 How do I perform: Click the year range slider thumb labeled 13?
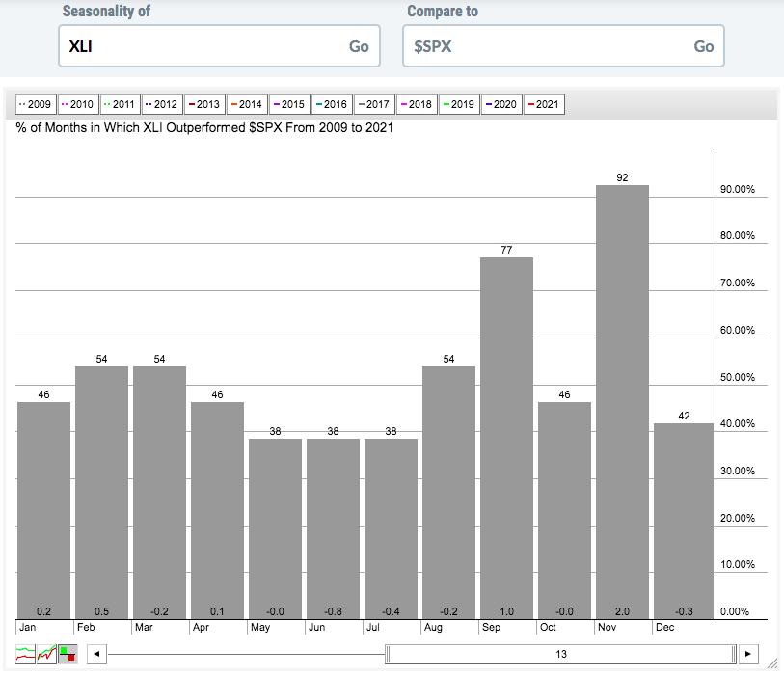pyautogui.click(x=561, y=654)
